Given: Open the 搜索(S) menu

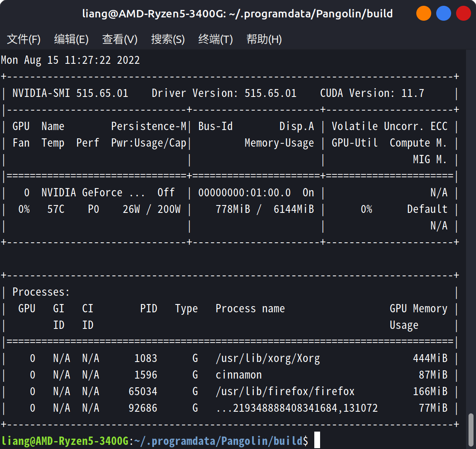Looking at the screenshot, I should pos(168,39).
